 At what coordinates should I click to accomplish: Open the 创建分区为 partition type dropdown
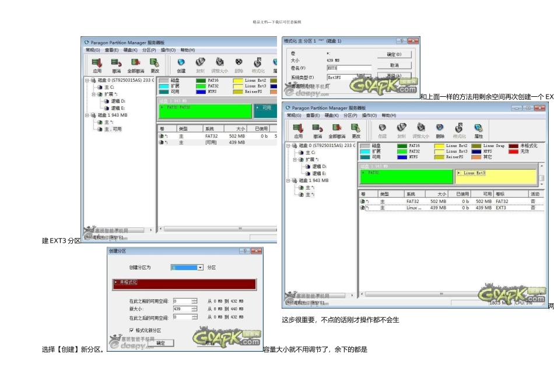(x=200, y=267)
